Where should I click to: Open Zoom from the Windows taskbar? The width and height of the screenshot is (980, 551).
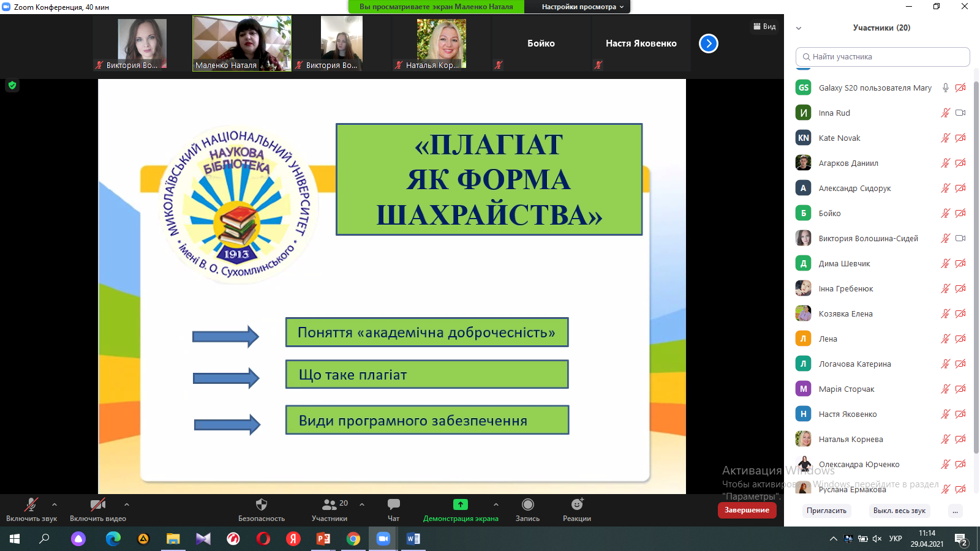tap(383, 539)
